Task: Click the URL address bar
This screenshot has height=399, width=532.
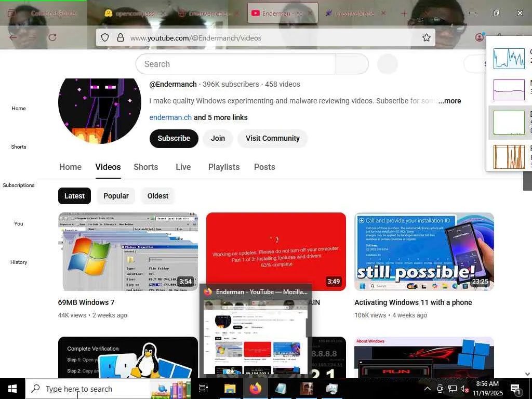Action: (265, 37)
